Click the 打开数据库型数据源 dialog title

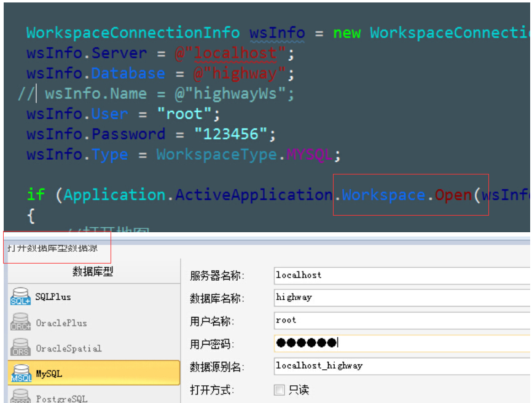(52, 249)
